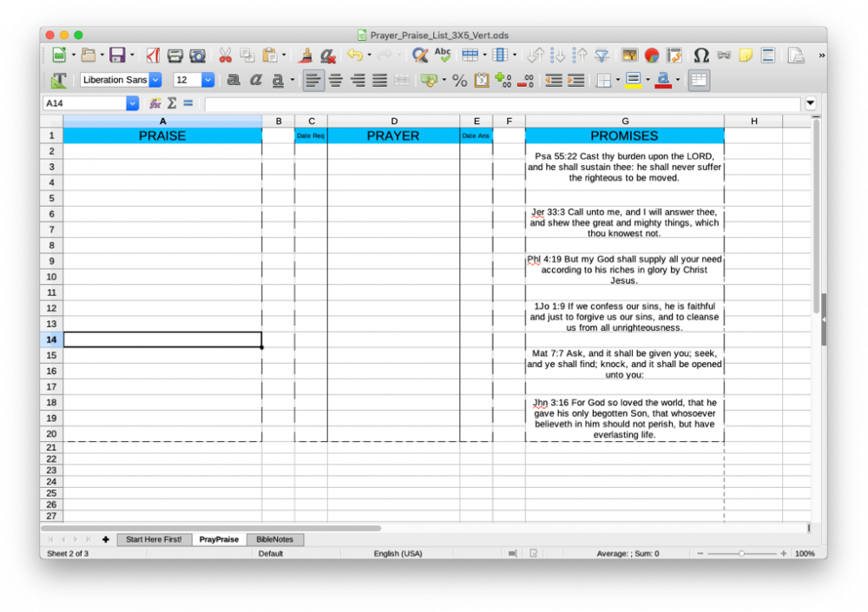Open the Start Here First! sheet tab
Screen dimensions: 868x612
pyautogui.click(x=154, y=539)
